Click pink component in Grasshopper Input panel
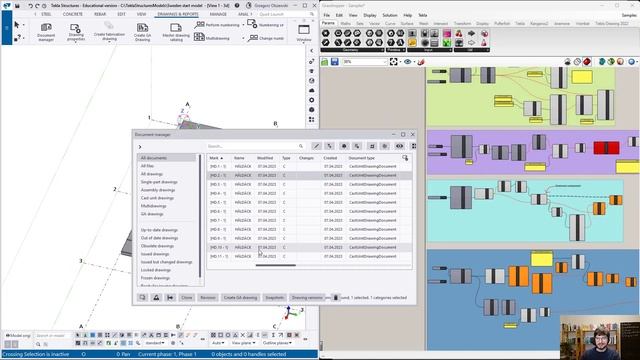The width and height of the screenshot is (640, 360). [447, 33]
